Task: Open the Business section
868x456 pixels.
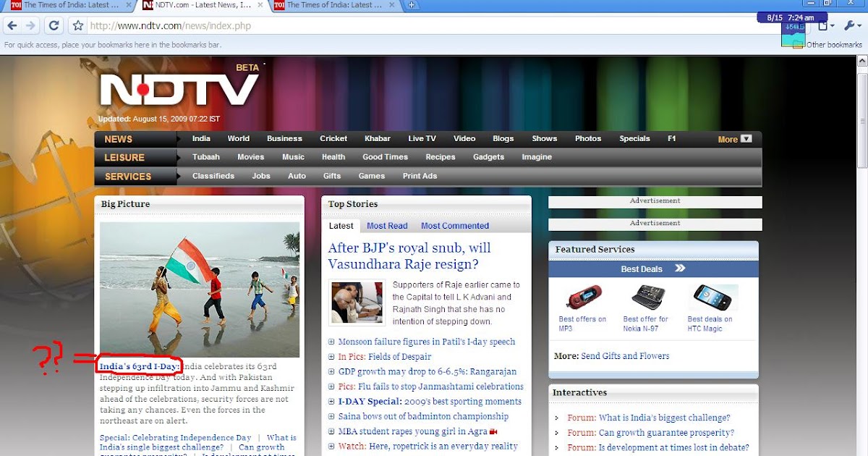Action: point(284,139)
